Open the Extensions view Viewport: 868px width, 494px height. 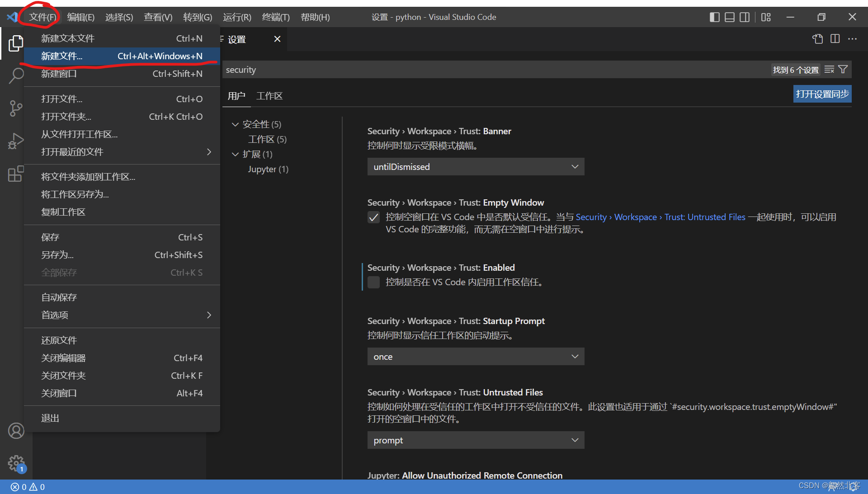click(16, 174)
